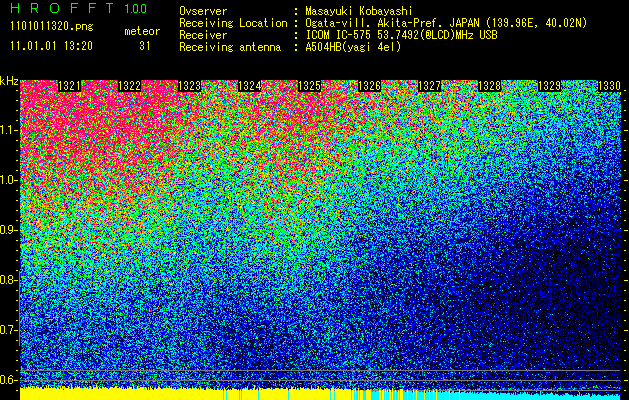Screen dimensions: 629x400
Task: Click the 1330 time marker
Action: (609, 86)
